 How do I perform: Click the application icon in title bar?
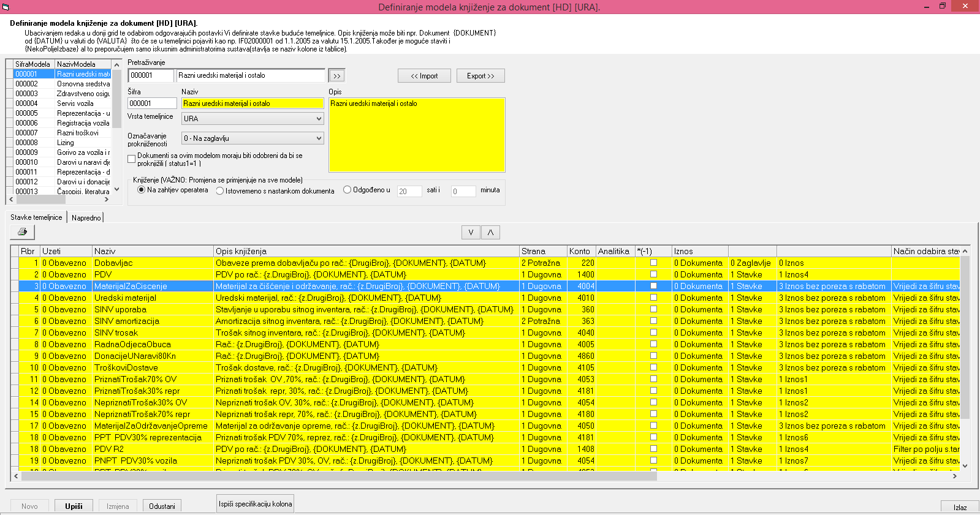(6, 7)
